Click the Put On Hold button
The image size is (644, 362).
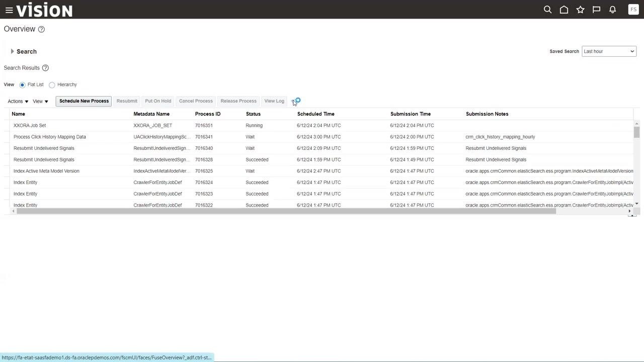(158, 101)
